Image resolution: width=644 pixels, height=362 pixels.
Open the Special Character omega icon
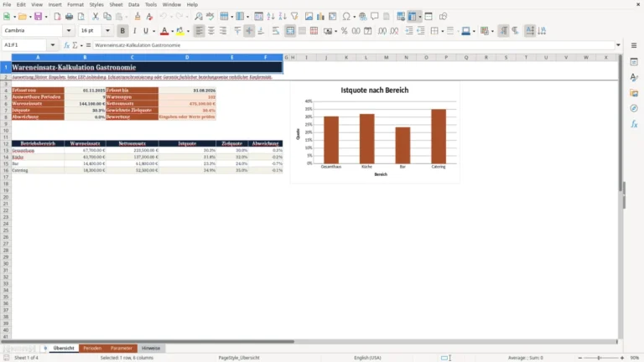point(346,17)
